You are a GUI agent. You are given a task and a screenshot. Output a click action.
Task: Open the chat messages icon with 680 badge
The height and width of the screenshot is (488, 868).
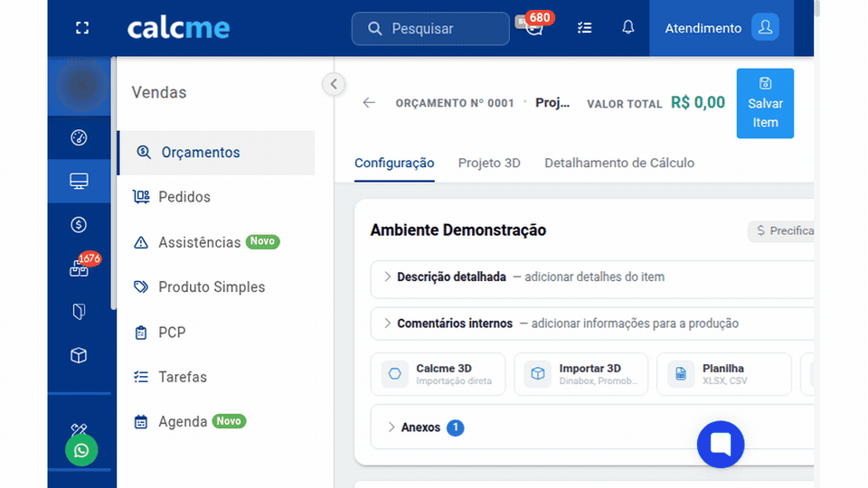533,25
